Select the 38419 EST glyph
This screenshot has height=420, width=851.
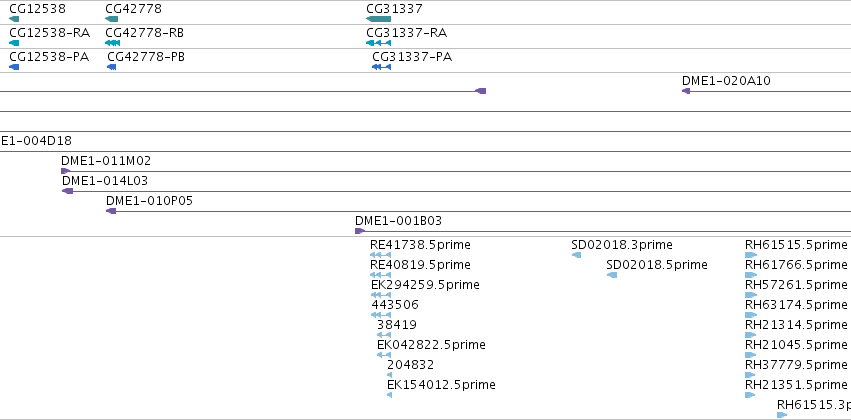(x=384, y=335)
